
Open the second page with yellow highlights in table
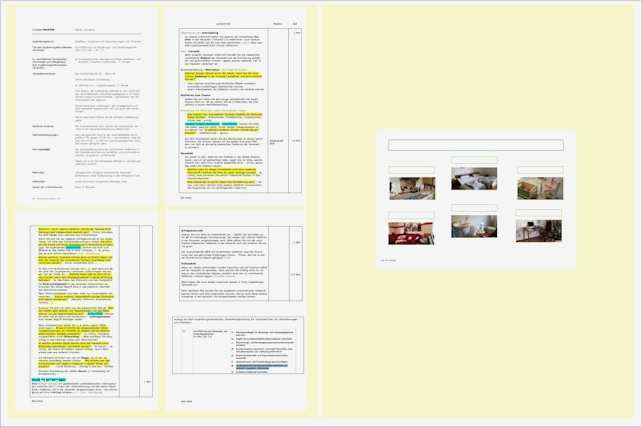(x=236, y=106)
